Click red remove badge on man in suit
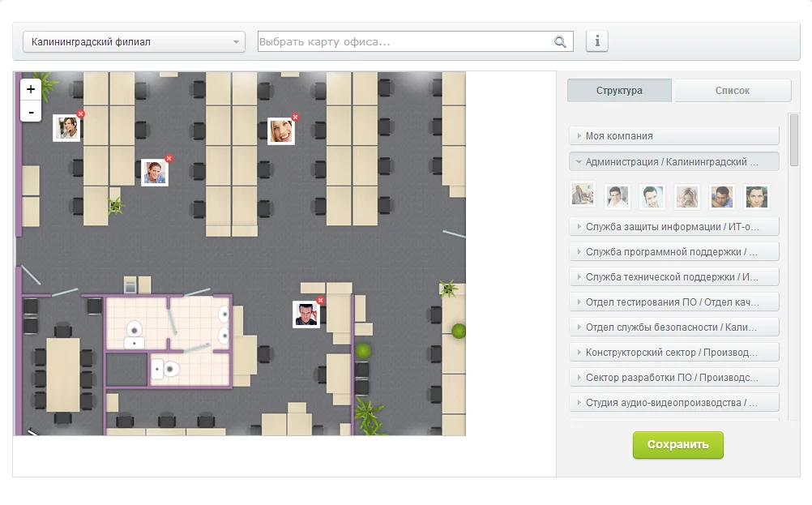The height and width of the screenshot is (505, 812). point(320,301)
